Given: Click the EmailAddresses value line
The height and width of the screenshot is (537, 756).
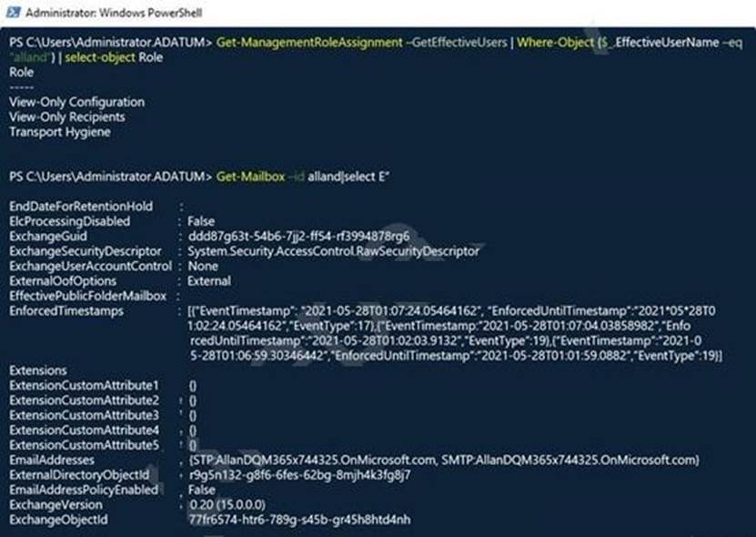Looking at the screenshot, I should (x=441, y=460).
